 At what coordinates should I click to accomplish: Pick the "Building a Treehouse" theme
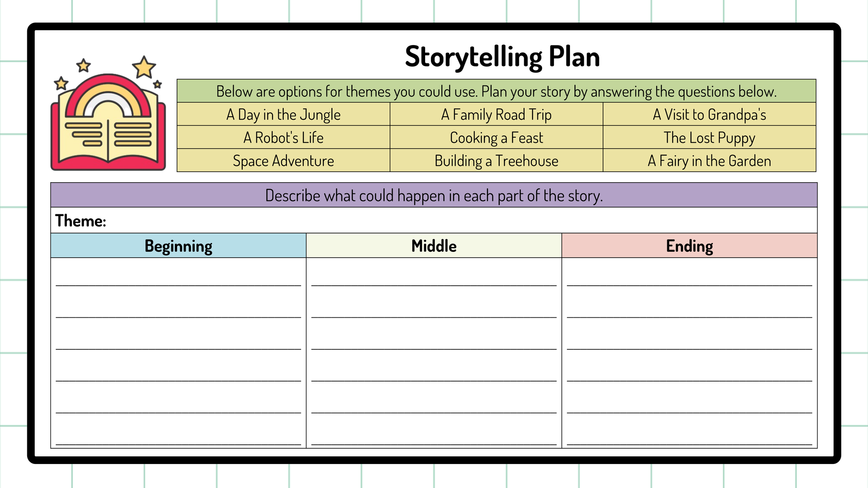click(x=496, y=161)
